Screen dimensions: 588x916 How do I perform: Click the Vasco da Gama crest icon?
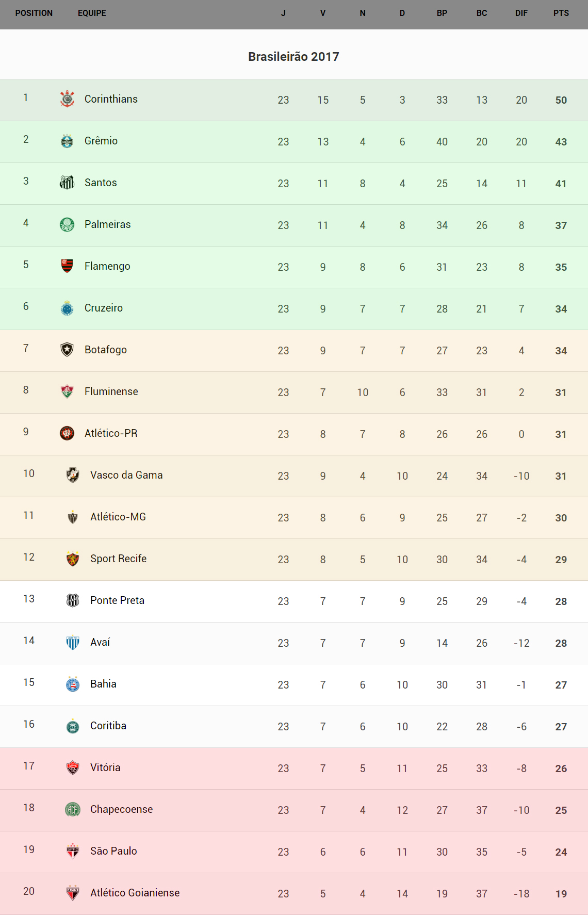coord(73,475)
